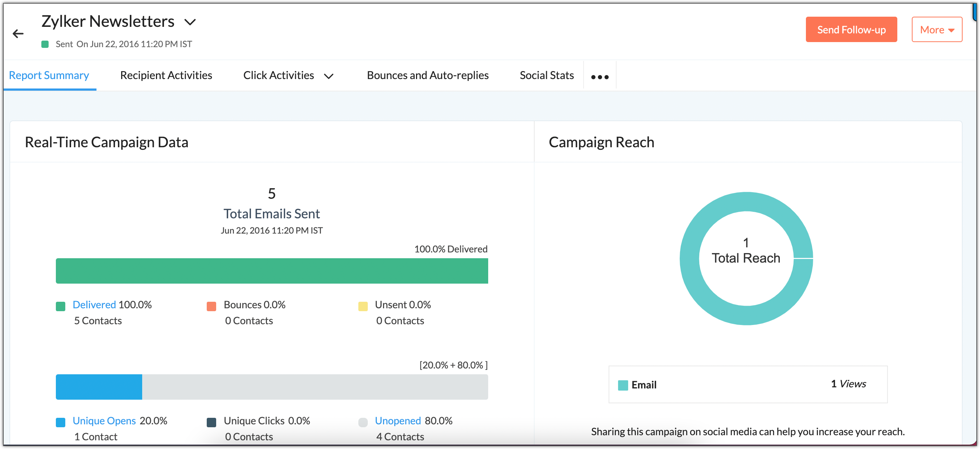Viewport: 980px width, 449px height.
Task: Click the yellow Unsent legend square
Action: point(363,306)
